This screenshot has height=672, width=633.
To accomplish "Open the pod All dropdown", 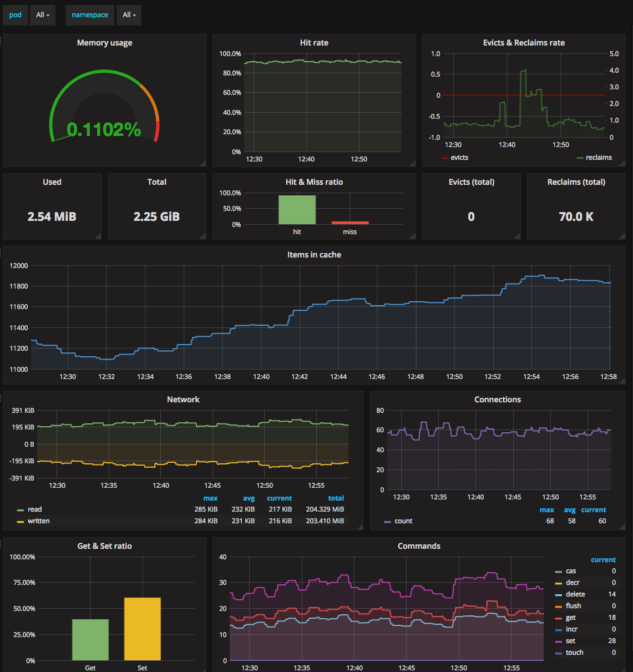I will [x=43, y=15].
